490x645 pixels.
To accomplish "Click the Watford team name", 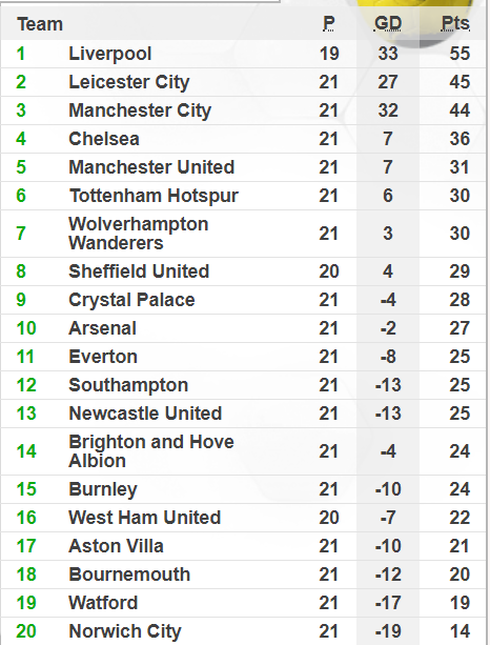I will pos(103,603).
